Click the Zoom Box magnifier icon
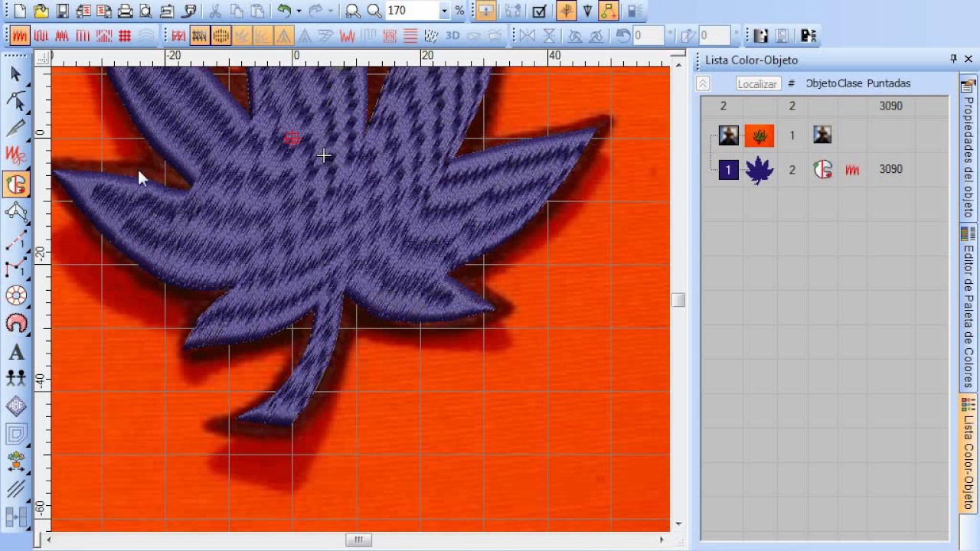 click(353, 11)
